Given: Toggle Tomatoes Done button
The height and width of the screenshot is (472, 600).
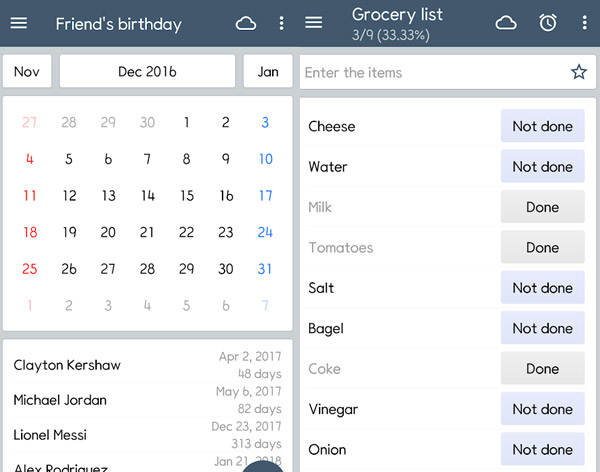Looking at the screenshot, I should tap(542, 248).
